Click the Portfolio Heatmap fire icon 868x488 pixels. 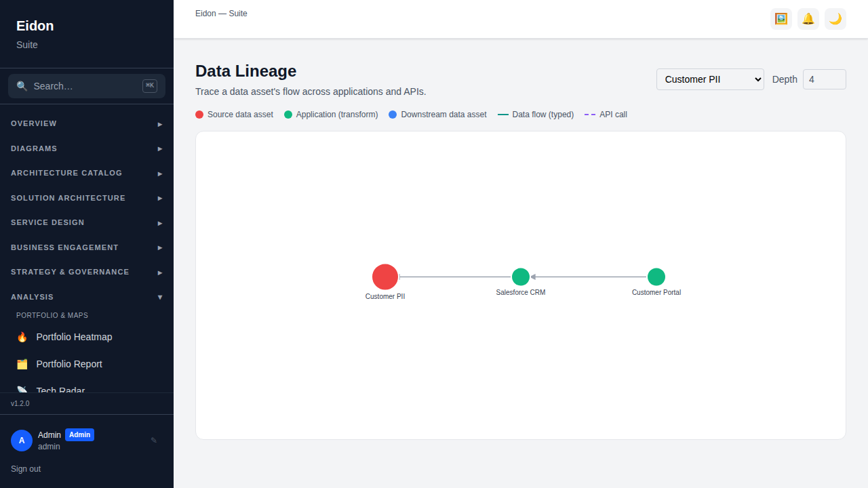pyautogui.click(x=22, y=337)
